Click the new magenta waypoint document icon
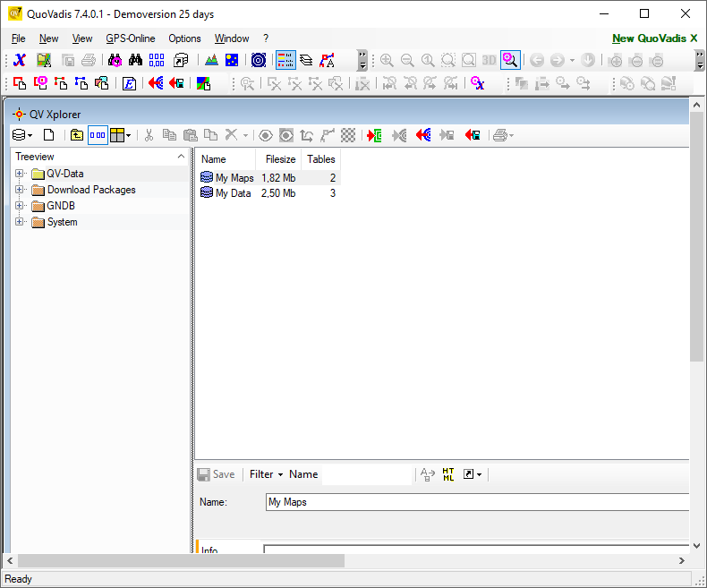Image resolution: width=707 pixels, height=588 pixels. [40, 83]
